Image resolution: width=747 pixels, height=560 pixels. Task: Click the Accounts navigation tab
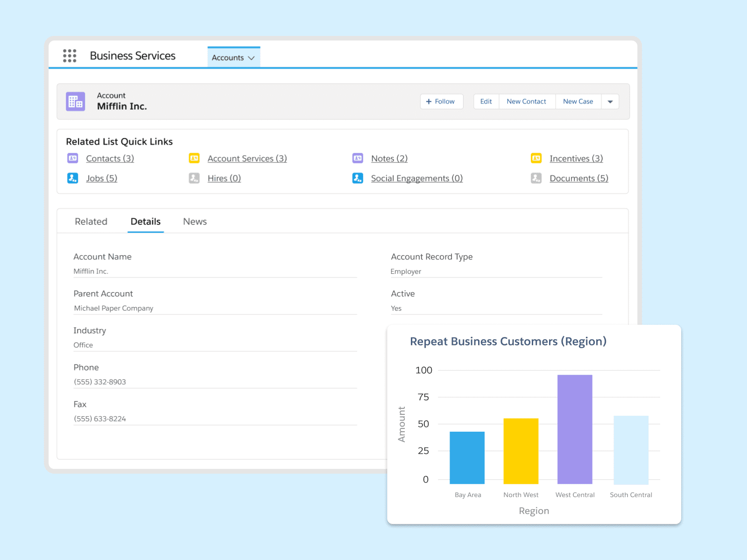pos(233,57)
